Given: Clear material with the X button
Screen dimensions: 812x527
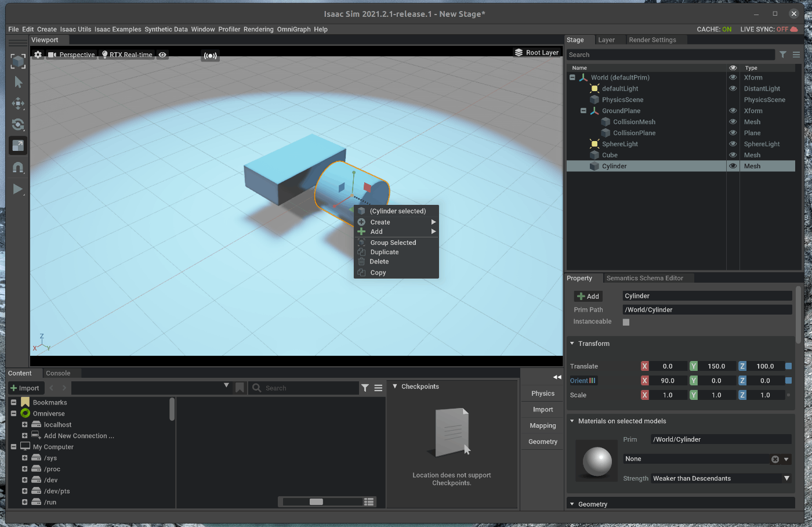Looking at the screenshot, I should click(775, 459).
